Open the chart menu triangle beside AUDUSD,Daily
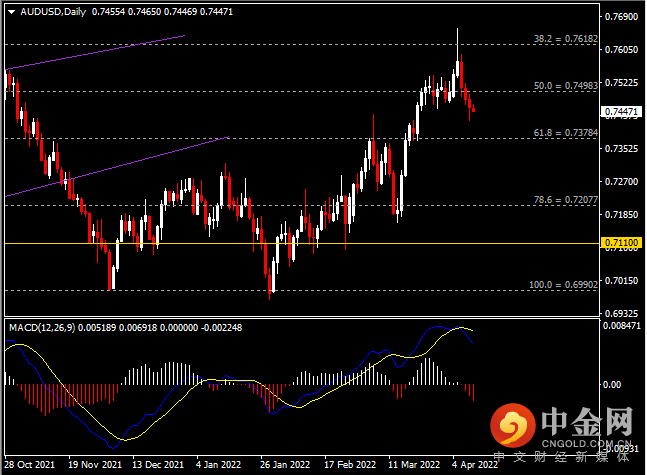 (x=12, y=12)
